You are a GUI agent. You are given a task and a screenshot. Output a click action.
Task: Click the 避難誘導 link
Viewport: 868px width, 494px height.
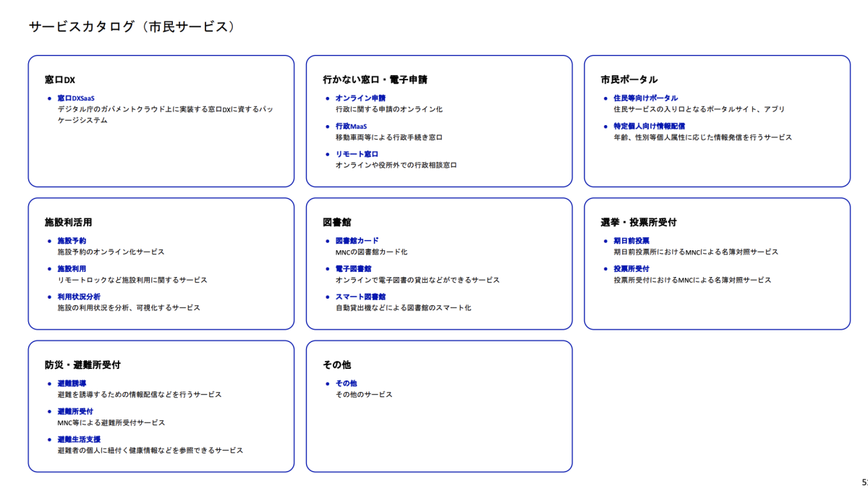(72, 383)
